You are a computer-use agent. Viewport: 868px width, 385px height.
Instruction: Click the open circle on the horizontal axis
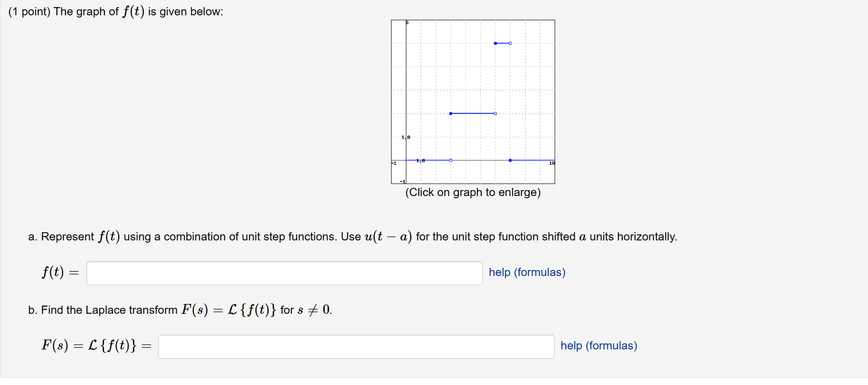pyautogui.click(x=451, y=160)
